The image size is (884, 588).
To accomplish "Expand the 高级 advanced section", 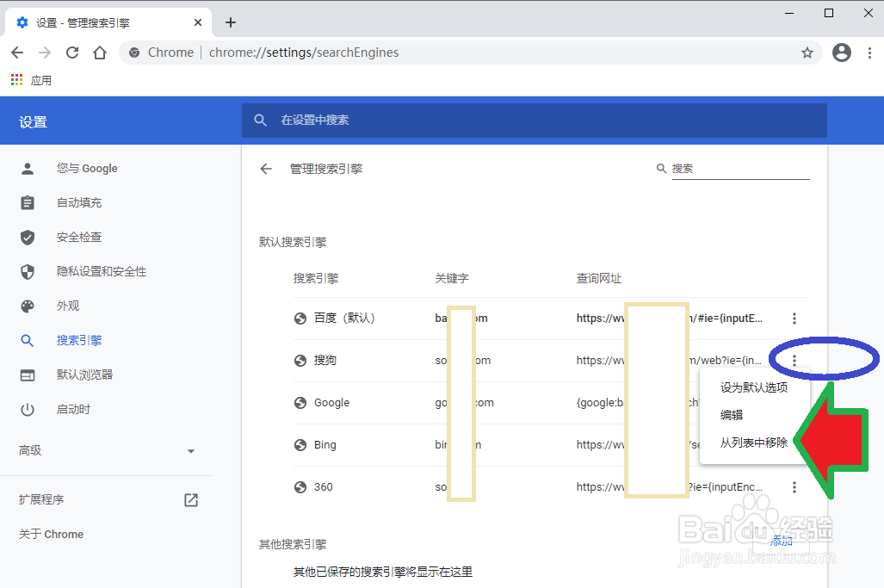I will coord(107,450).
